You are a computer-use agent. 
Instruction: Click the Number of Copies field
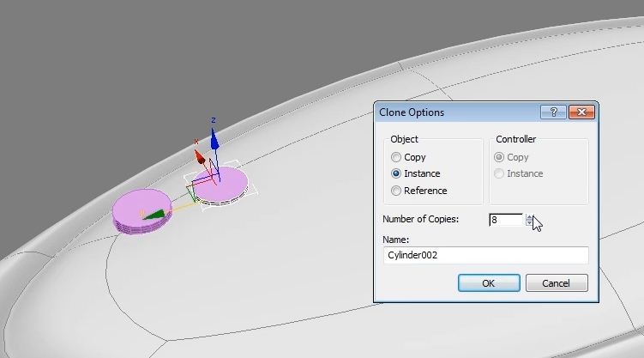507,220
